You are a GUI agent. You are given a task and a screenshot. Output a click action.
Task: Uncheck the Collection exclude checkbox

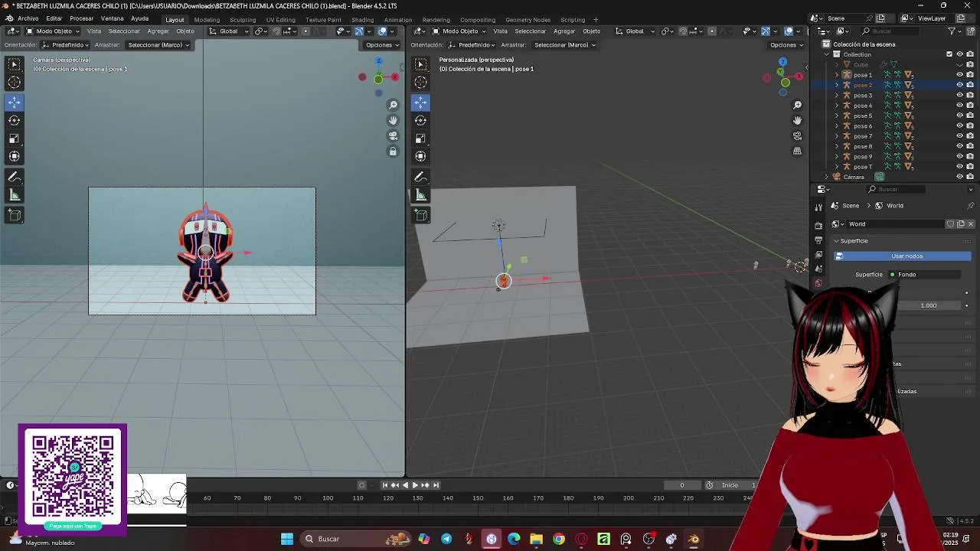(x=949, y=54)
